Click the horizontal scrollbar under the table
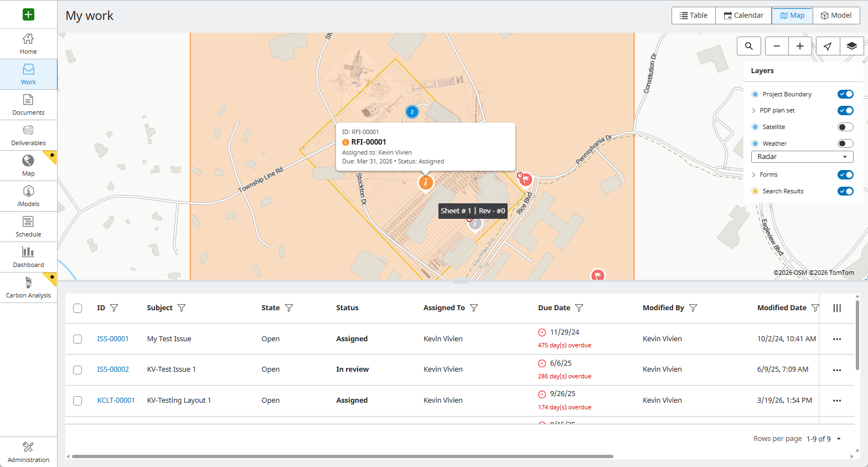868x467 pixels. click(x=342, y=456)
